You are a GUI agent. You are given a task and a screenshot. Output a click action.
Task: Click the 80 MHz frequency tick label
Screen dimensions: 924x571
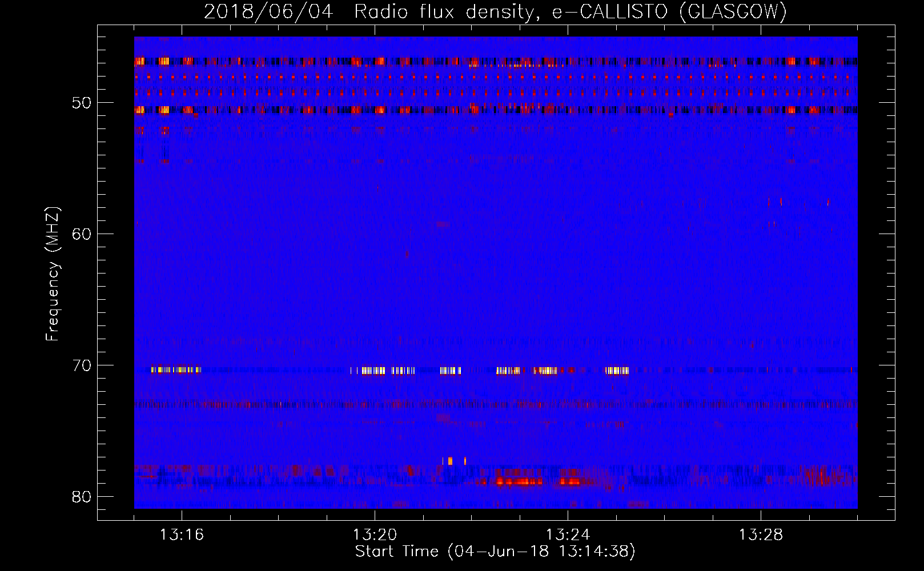[82, 496]
